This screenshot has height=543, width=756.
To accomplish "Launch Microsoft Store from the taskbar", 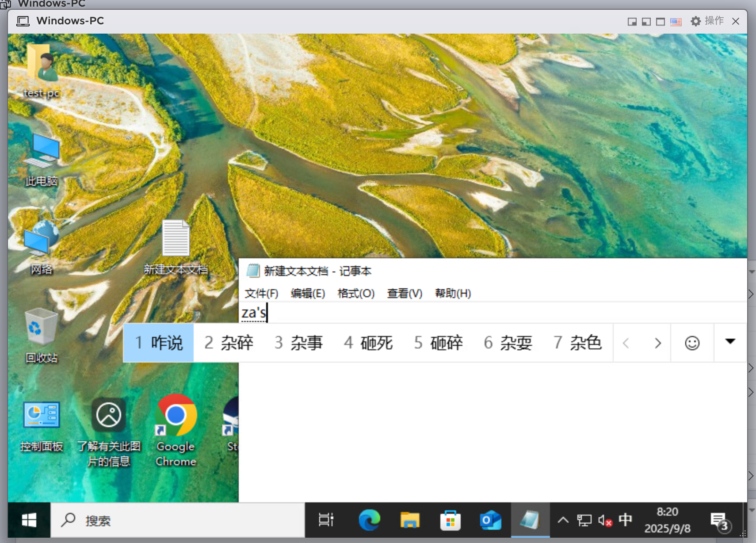I will [x=451, y=520].
